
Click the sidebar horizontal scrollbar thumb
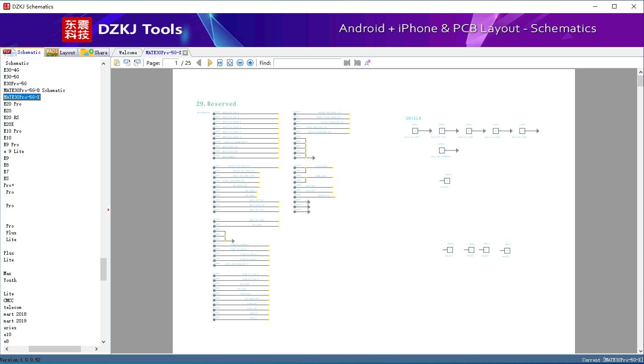click(x=55, y=349)
